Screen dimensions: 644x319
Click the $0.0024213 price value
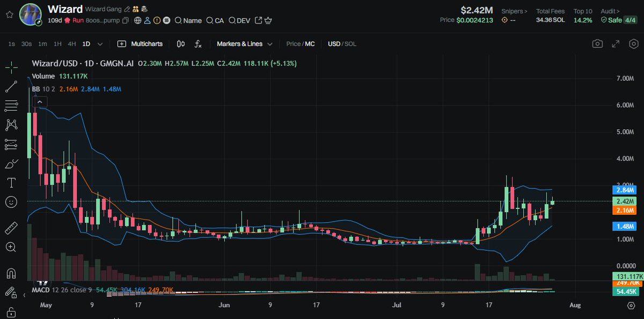tap(474, 20)
